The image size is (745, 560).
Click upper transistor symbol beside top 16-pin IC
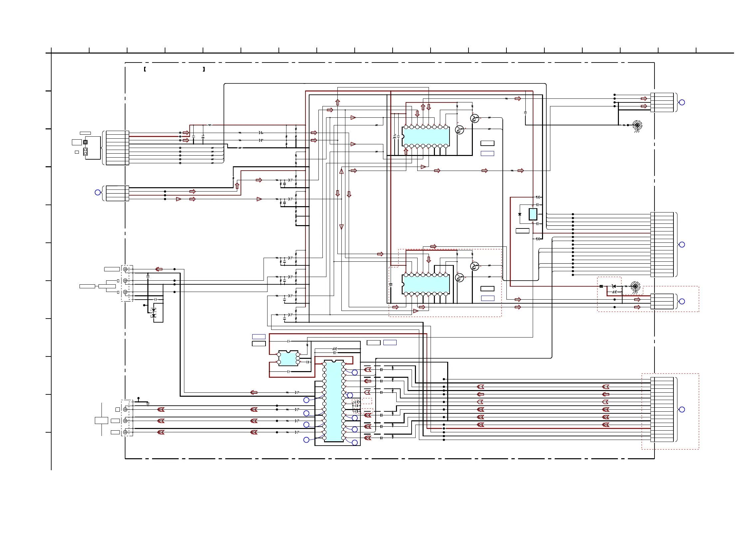click(474, 118)
